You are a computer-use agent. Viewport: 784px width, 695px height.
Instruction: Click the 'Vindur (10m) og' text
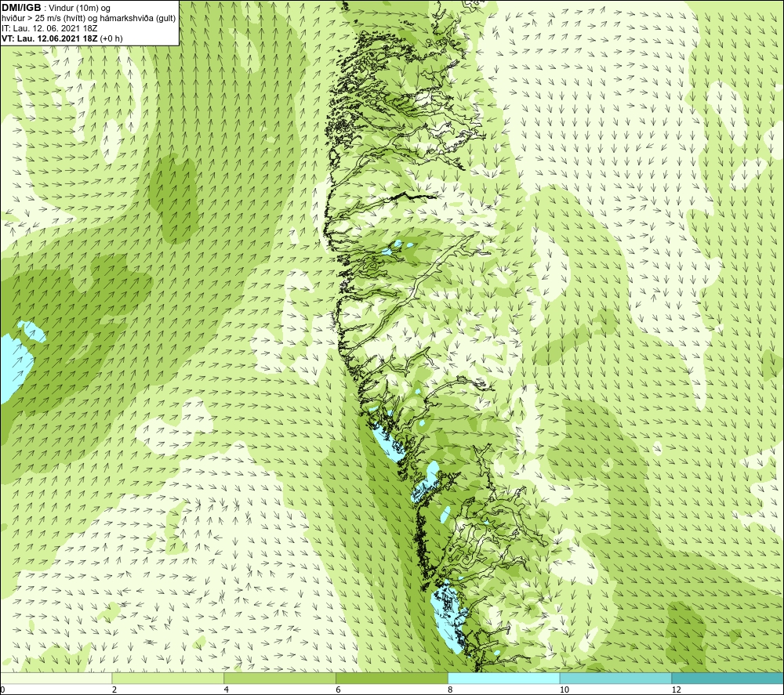click(80, 9)
